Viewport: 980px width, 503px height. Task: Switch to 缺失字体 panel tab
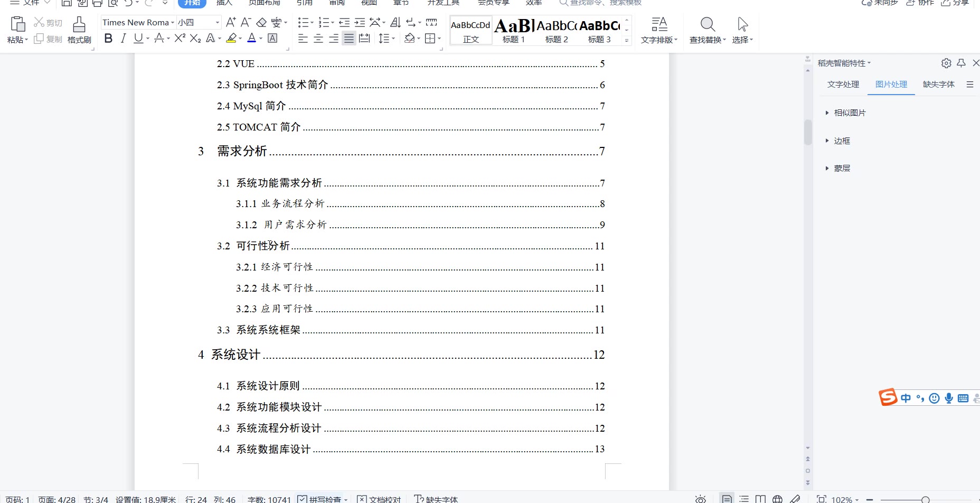point(939,84)
